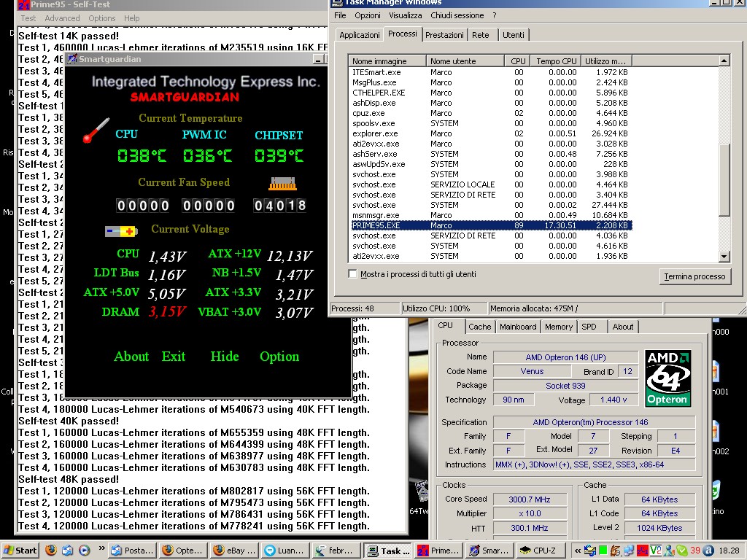Open Outlook Express from quick launch
The image size is (747, 560).
(x=67, y=550)
